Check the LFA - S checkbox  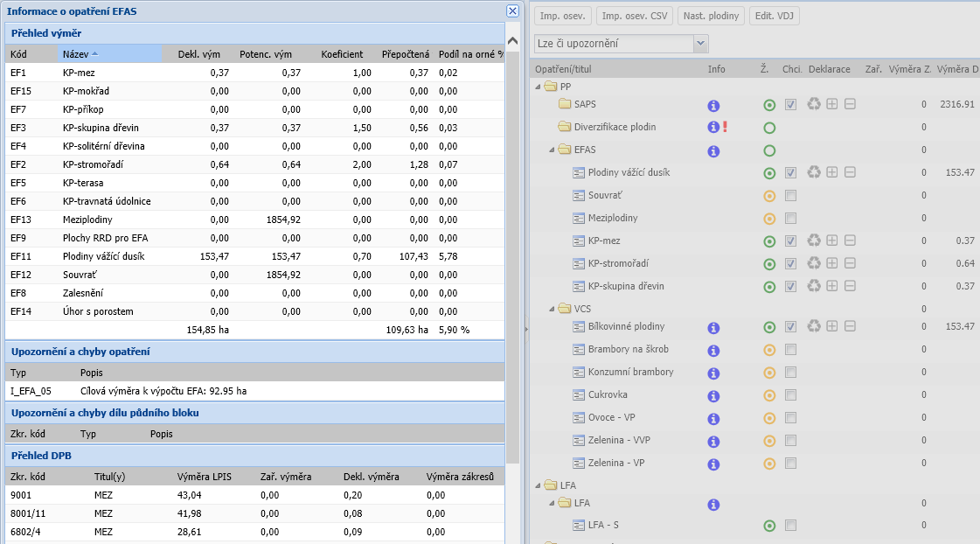790,526
